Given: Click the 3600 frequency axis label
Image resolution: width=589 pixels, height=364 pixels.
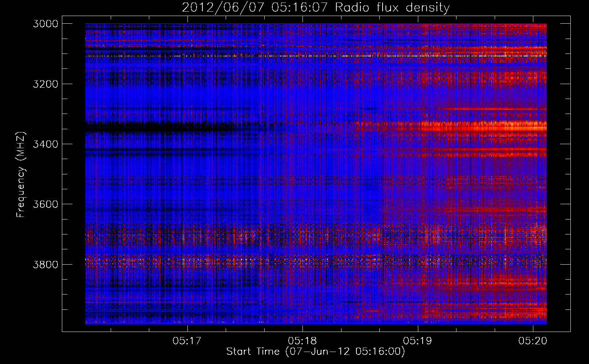Looking at the screenshot, I should 46,204.
